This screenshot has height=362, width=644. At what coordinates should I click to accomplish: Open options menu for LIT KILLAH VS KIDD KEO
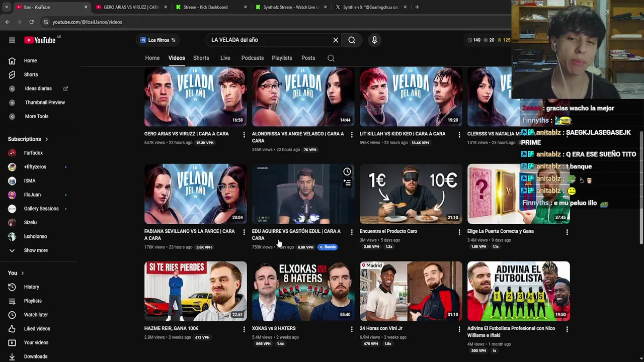459,134
